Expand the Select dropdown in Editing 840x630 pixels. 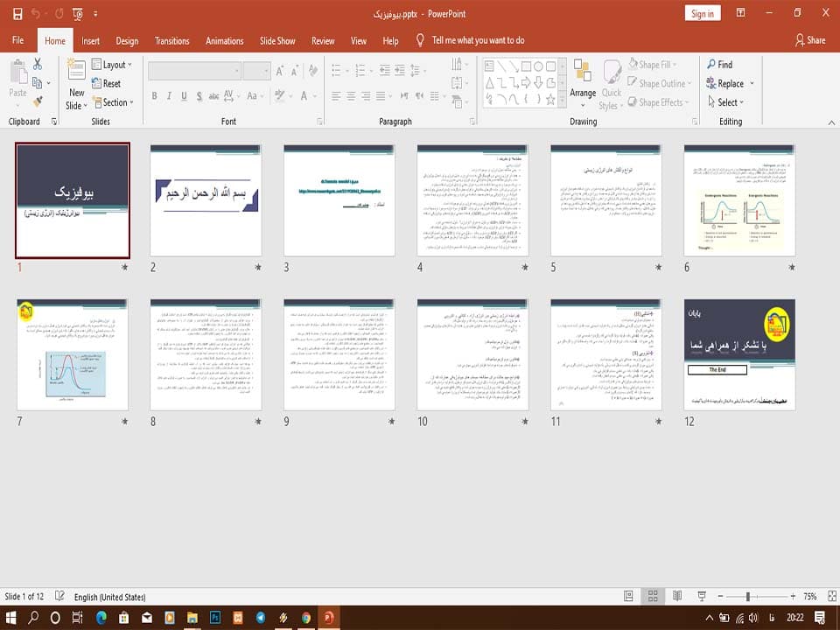[726, 101]
